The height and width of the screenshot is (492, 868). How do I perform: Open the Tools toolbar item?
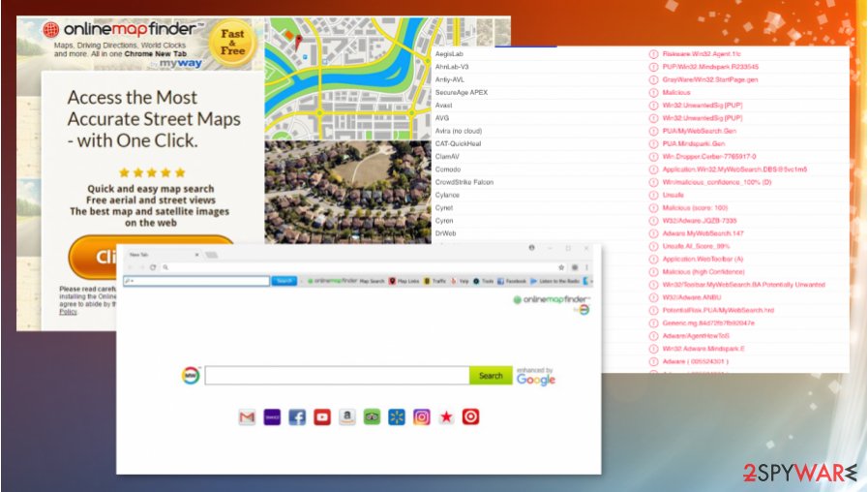(x=483, y=281)
